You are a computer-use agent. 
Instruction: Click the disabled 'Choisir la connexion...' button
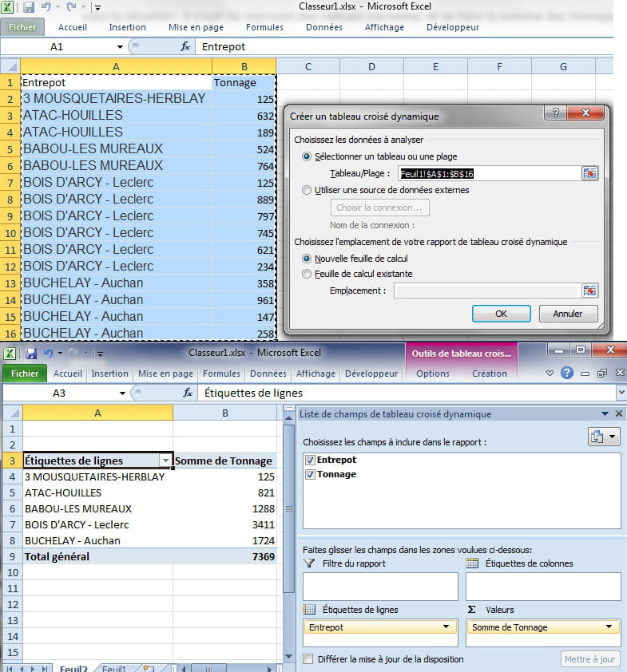coord(379,208)
